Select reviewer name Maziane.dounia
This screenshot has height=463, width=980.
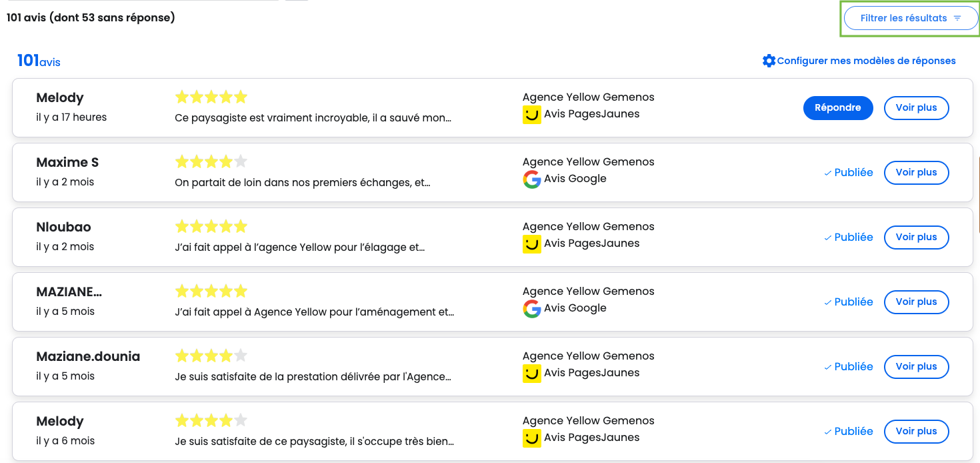[88, 357]
